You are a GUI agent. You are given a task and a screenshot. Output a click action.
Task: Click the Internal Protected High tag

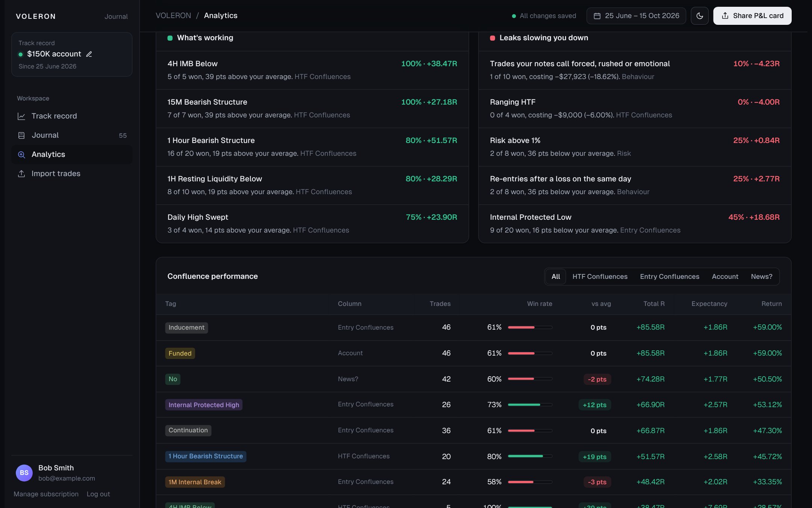pyautogui.click(x=204, y=405)
